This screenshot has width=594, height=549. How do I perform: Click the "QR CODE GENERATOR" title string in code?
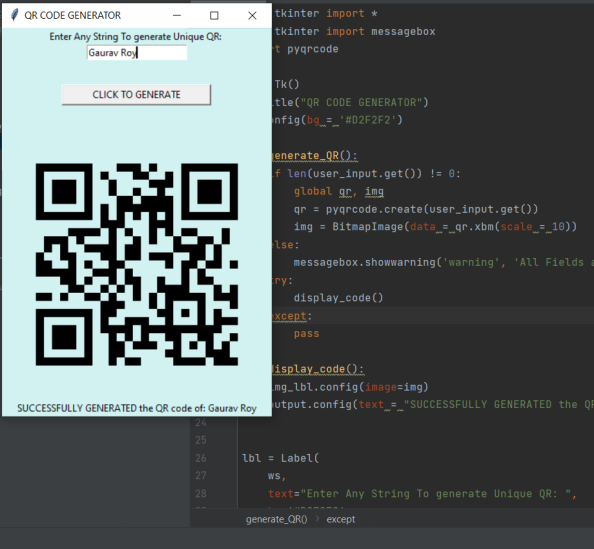point(361,102)
